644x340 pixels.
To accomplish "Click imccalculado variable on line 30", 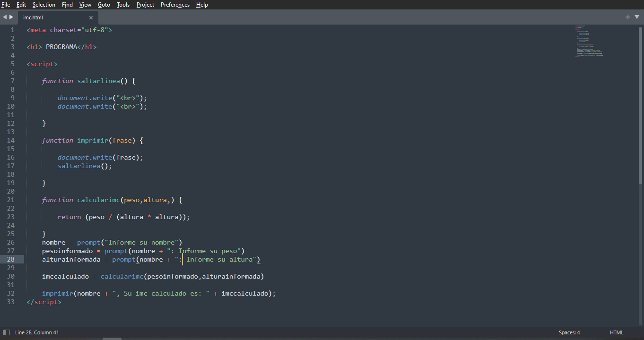I will (66, 276).
